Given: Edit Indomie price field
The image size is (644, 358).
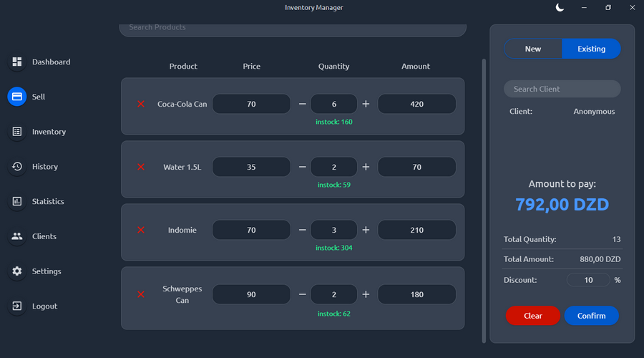Looking at the screenshot, I should [x=251, y=230].
